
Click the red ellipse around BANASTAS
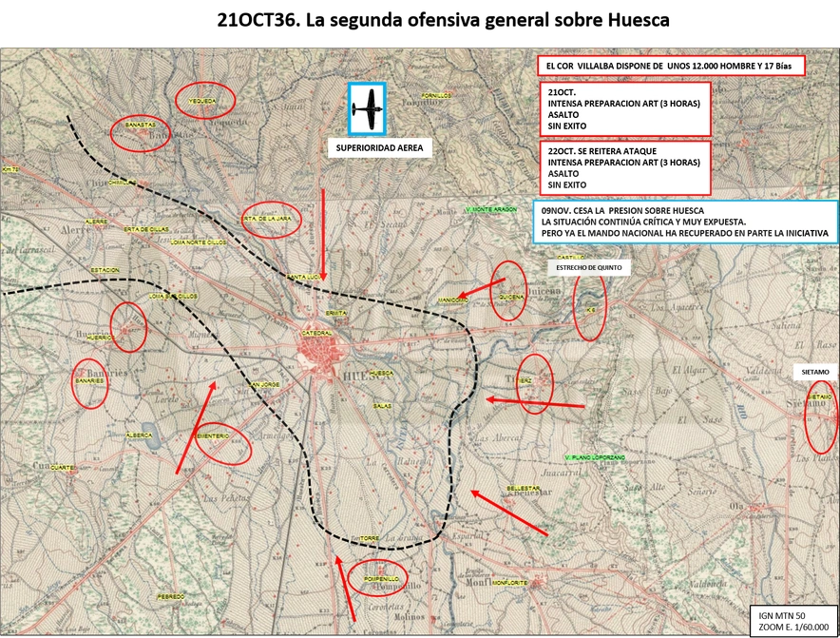[x=141, y=133]
